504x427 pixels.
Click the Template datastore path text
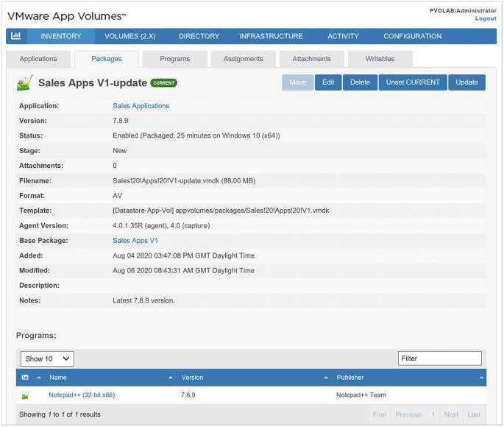[221, 211]
